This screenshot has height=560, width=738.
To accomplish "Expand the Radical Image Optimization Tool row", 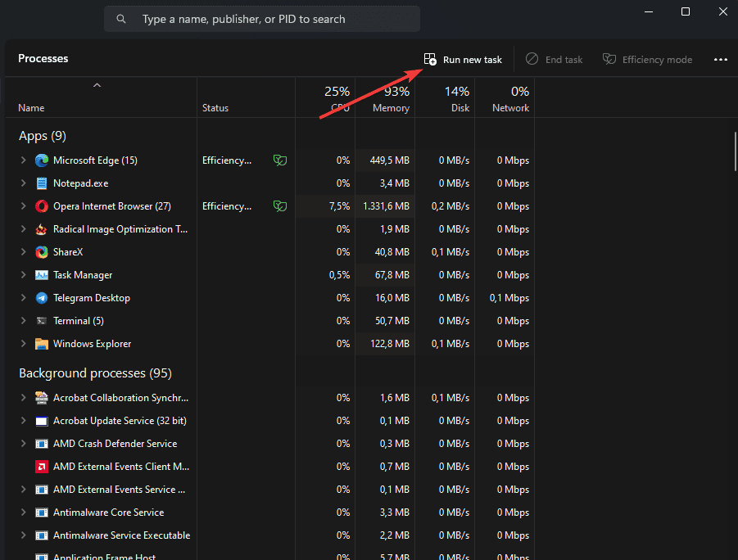I will (23, 229).
